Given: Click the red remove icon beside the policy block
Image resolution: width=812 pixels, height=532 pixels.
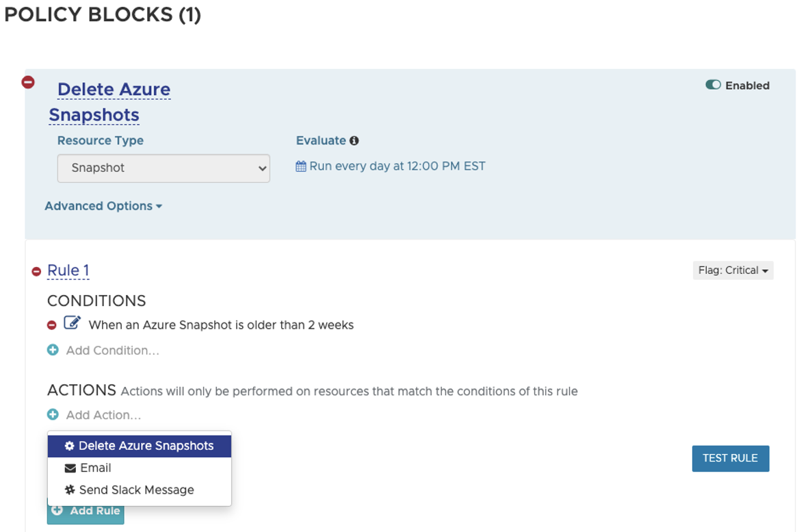Looking at the screenshot, I should click(28, 81).
